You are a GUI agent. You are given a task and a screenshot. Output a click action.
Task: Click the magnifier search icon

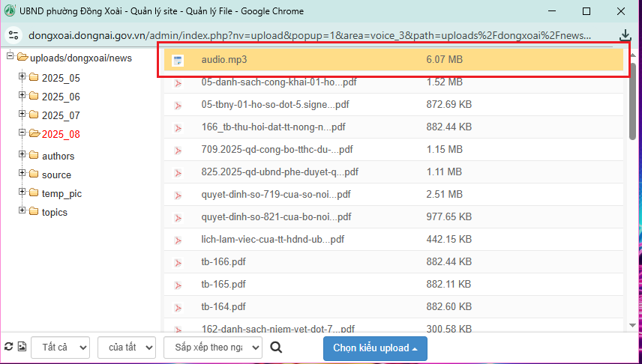coord(276,348)
